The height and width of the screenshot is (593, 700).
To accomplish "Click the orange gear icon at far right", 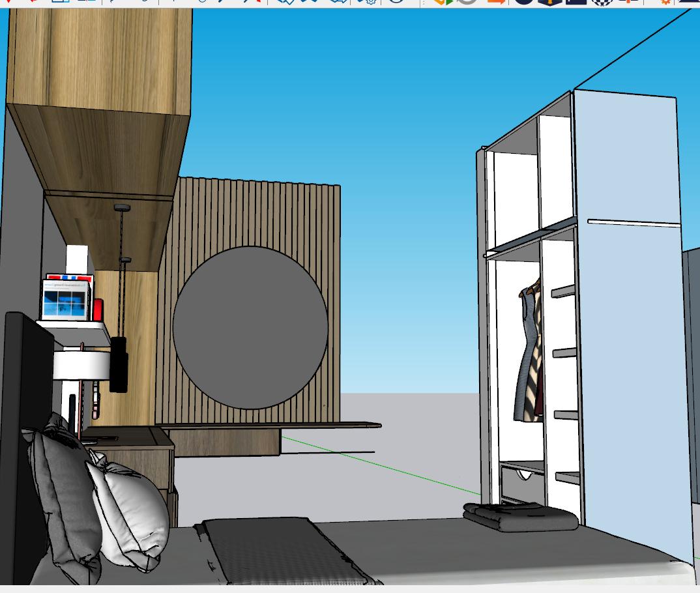I will click(x=665, y=2).
